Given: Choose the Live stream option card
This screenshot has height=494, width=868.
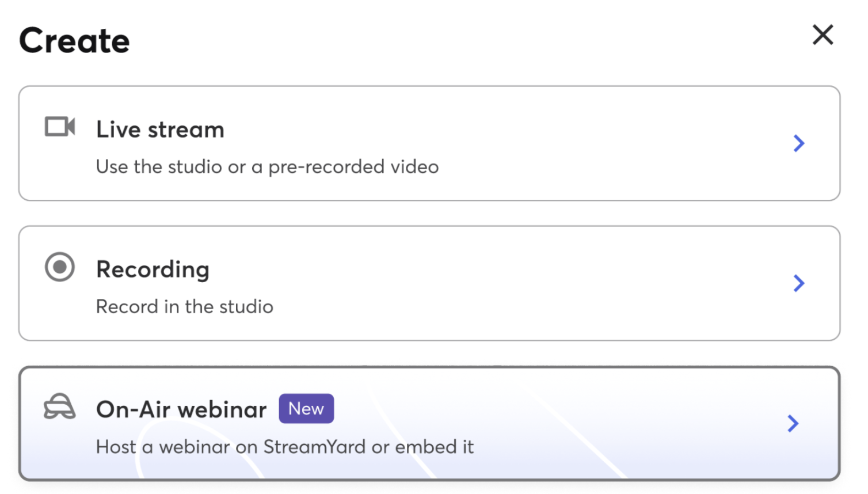Looking at the screenshot, I should tap(518, 143).
